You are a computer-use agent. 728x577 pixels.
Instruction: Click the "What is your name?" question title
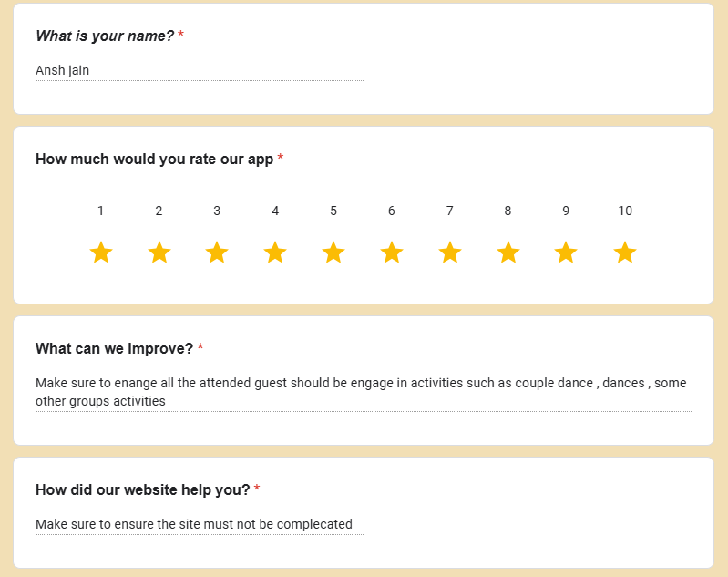click(105, 36)
